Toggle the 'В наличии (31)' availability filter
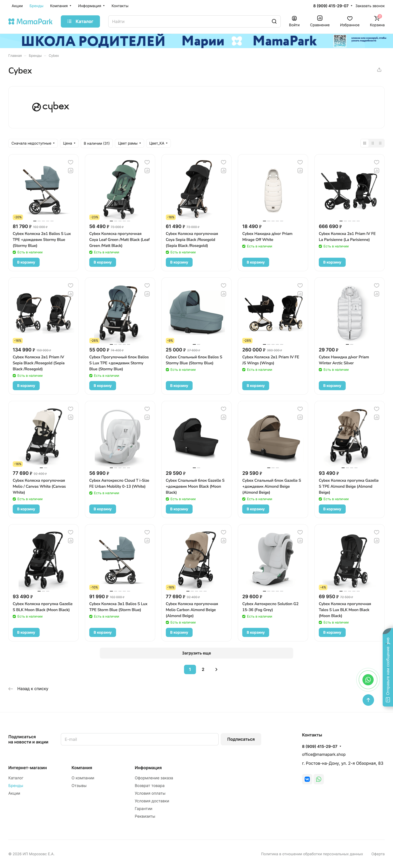 [97, 143]
